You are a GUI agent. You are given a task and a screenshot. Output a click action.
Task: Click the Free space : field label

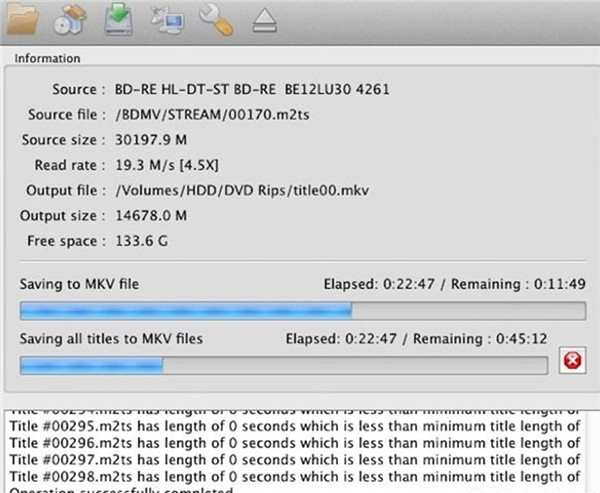click(x=66, y=241)
